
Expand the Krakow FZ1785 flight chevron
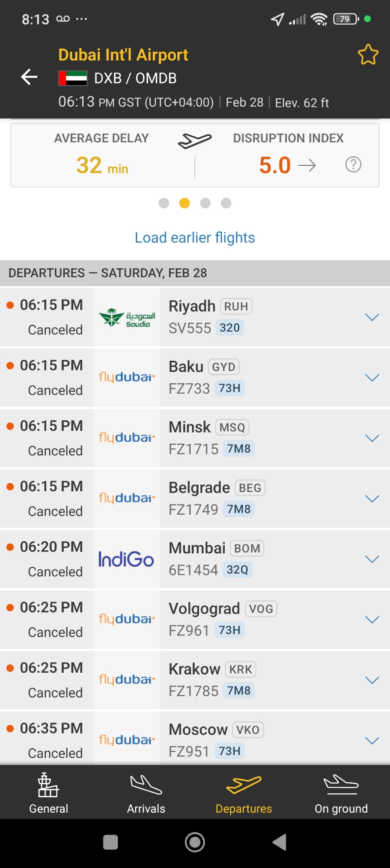372,680
